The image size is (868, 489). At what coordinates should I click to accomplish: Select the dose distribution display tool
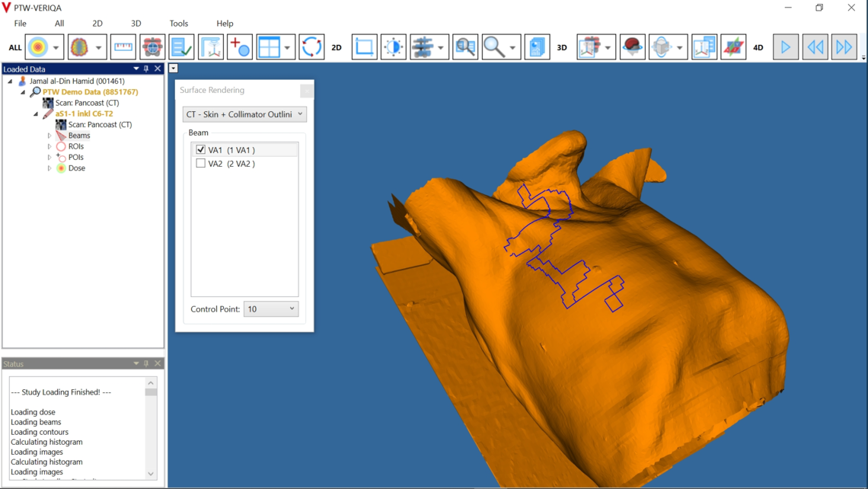point(38,46)
